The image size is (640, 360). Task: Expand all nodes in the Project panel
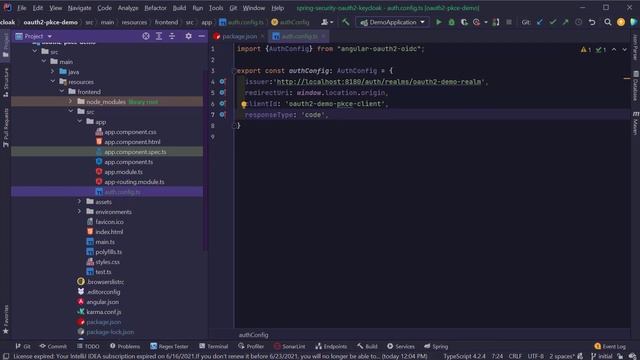pos(159,36)
